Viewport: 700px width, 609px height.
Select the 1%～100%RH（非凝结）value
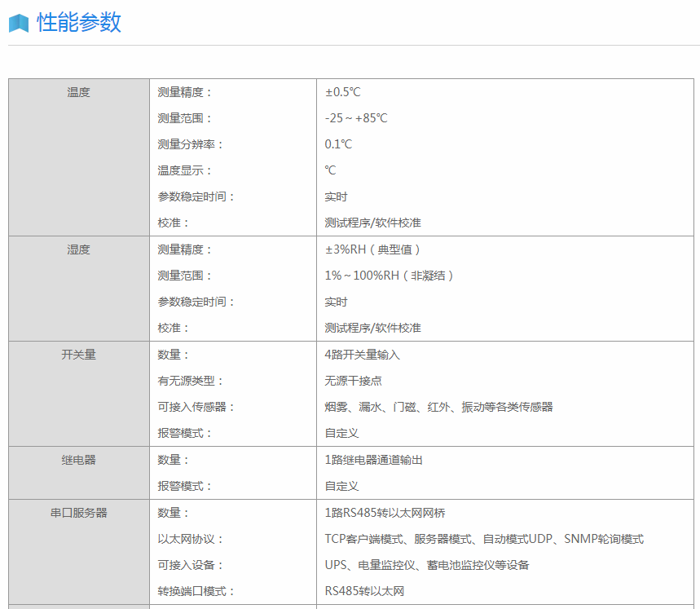click(389, 276)
